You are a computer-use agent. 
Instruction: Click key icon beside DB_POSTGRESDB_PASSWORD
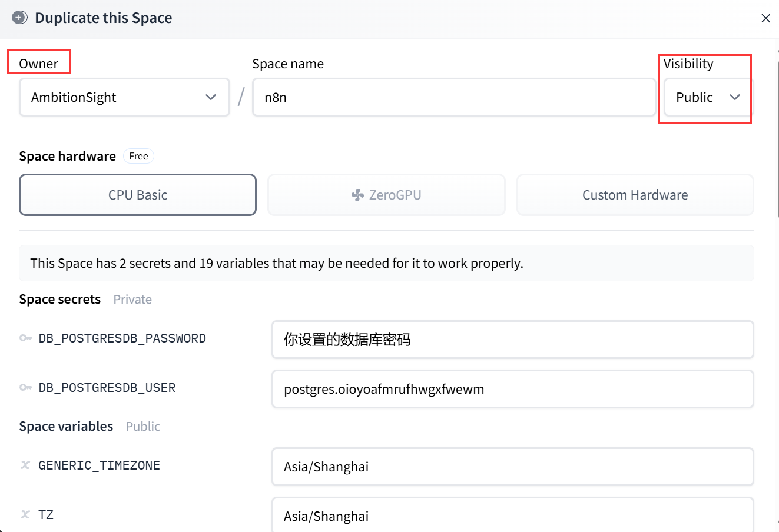25,338
